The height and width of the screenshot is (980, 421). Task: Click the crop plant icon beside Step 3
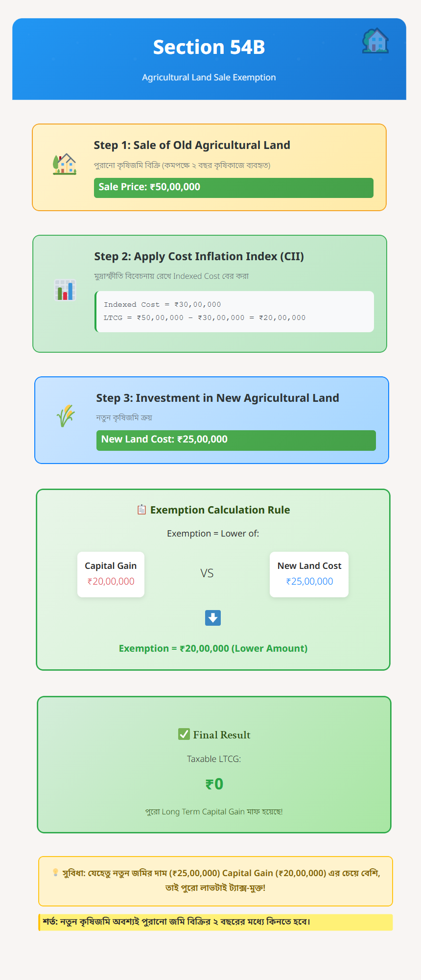tap(66, 416)
